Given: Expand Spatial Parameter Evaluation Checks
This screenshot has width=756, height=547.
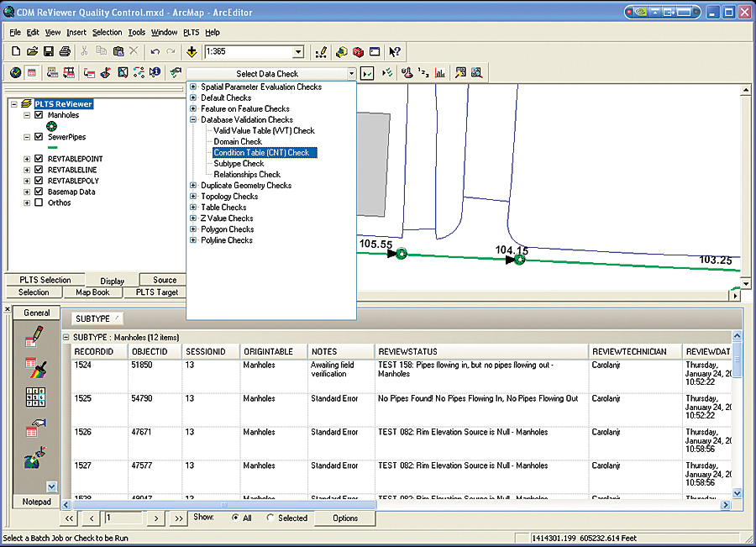Looking at the screenshot, I should coord(193,87).
